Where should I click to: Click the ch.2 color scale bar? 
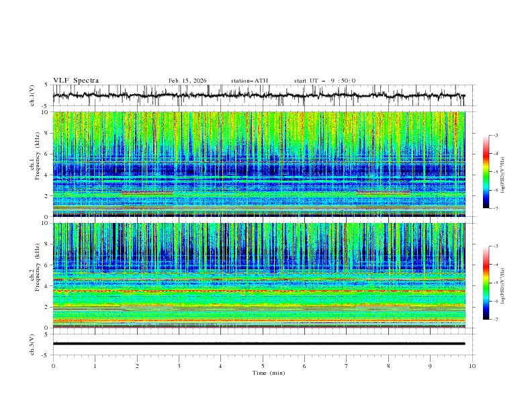(x=486, y=283)
